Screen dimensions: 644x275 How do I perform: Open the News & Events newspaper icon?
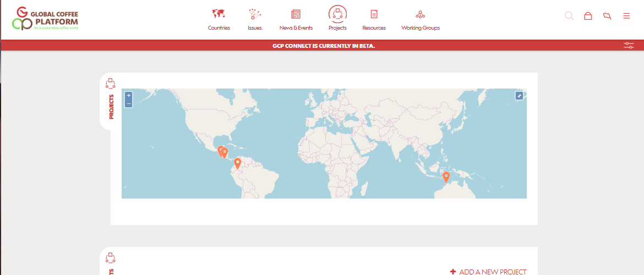point(296,14)
